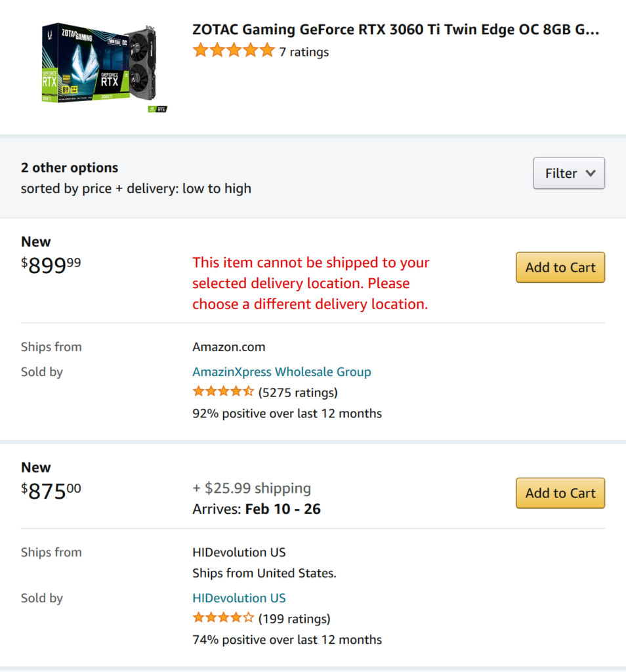Add the $875.00 offer to cart
This screenshot has width=626, height=672.
[560, 493]
